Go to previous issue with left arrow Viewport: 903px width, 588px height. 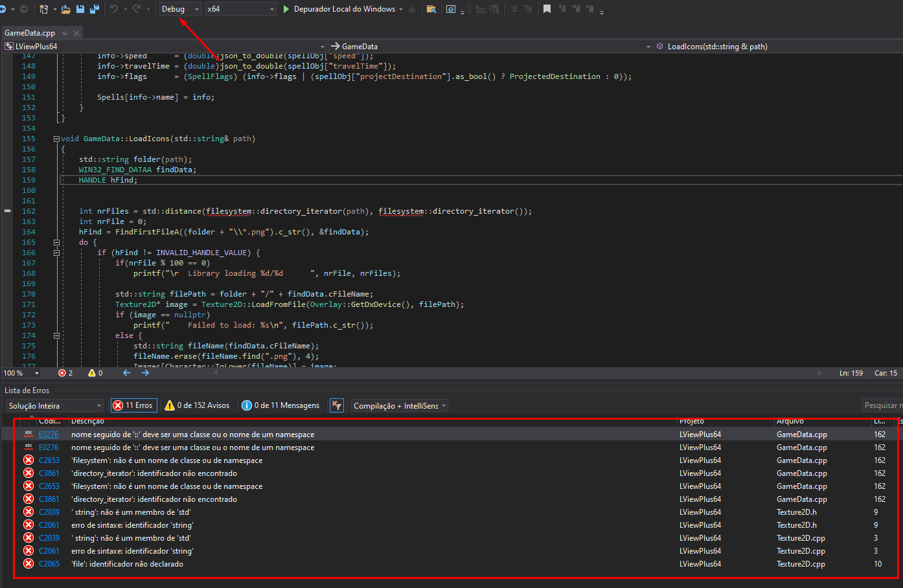pyautogui.click(x=127, y=373)
